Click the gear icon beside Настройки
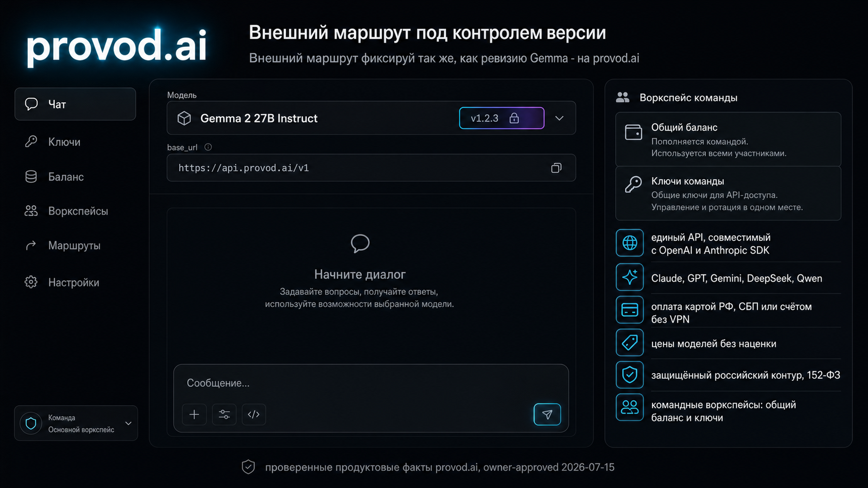The width and height of the screenshot is (868, 488). 31,282
